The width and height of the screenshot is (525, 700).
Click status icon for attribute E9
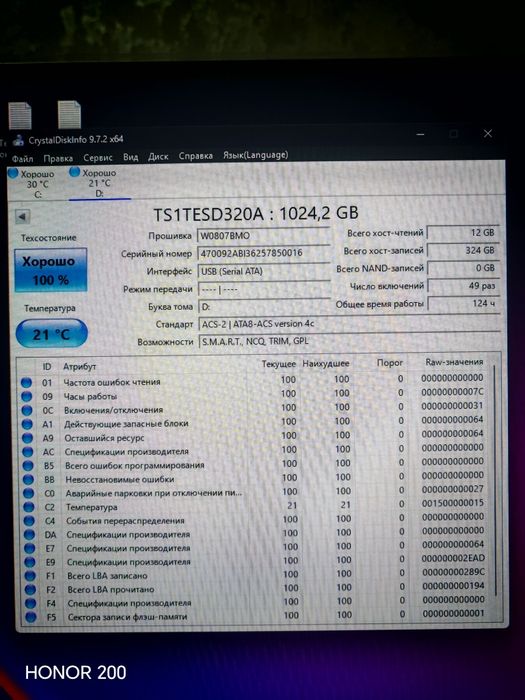30,562
